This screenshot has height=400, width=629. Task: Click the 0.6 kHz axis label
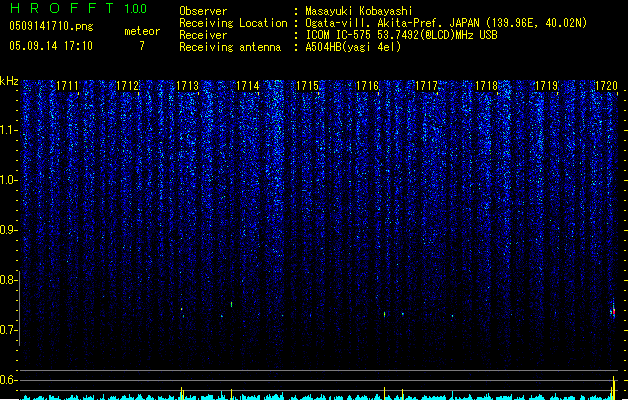coord(8,380)
